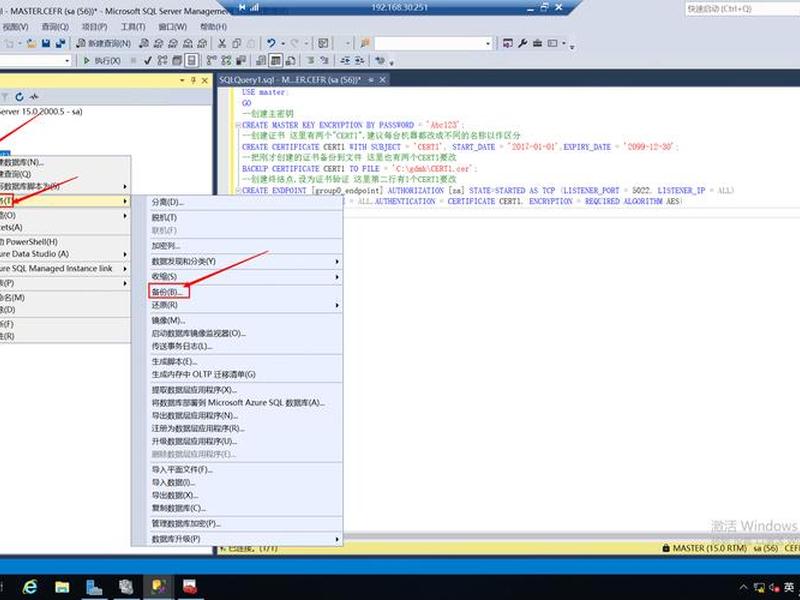This screenshot has height=600, width=800.
Task: Open the Undo history dropdown arrow
Action: (x=283, y=43)
